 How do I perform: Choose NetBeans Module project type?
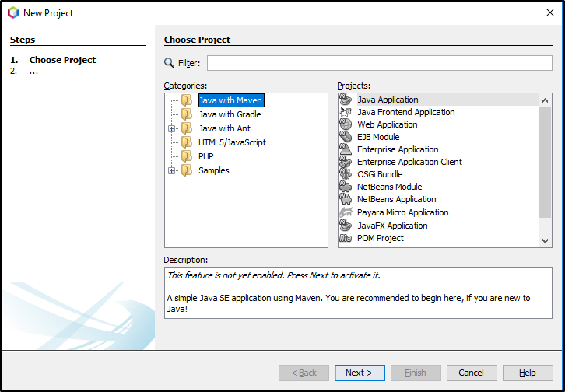[x=390, y=187]
